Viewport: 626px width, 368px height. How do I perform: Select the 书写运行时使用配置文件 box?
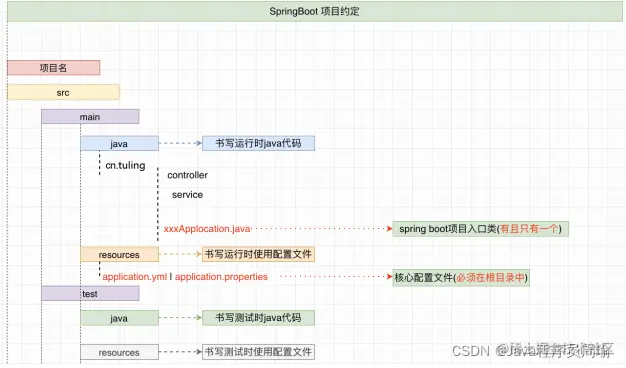click(x=258, y=254)
